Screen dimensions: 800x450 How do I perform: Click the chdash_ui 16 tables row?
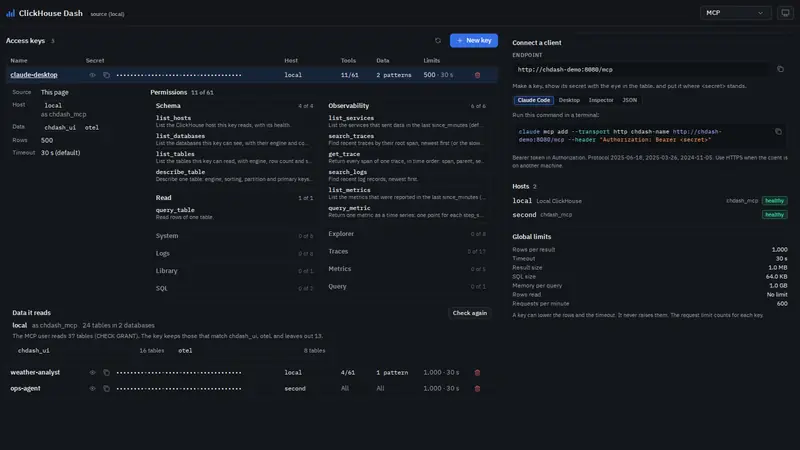pos(91,351)
